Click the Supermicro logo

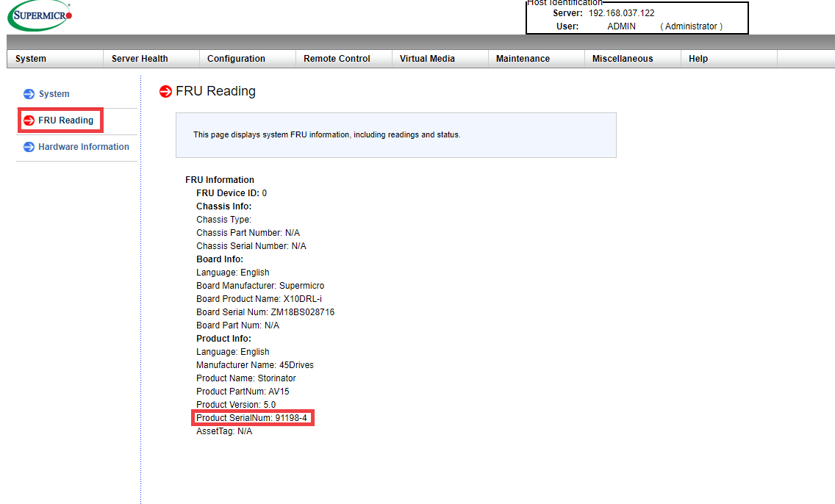40,16
